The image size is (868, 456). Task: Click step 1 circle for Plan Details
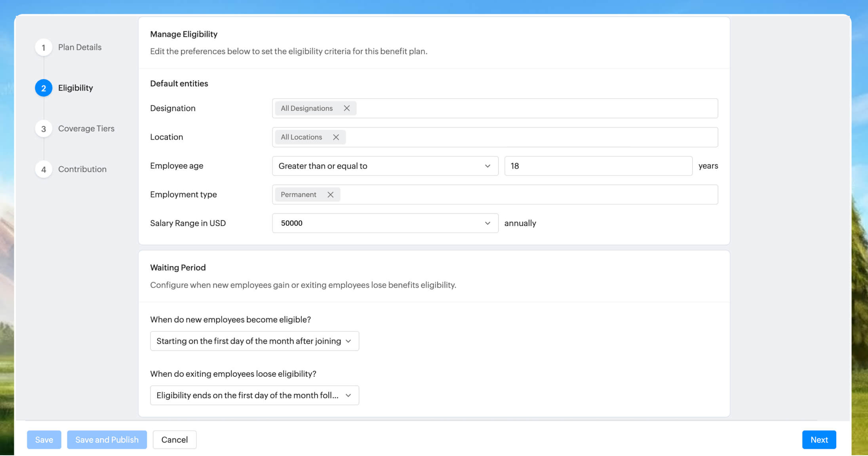pos(44,47)
